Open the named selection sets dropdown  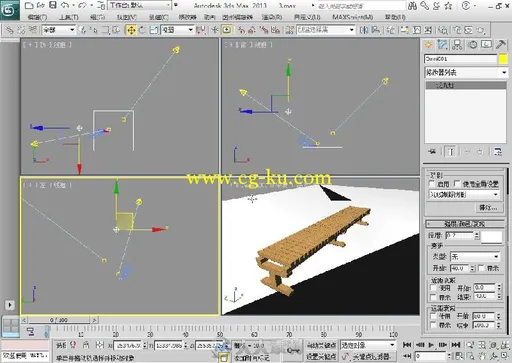(x=326, y=30)
